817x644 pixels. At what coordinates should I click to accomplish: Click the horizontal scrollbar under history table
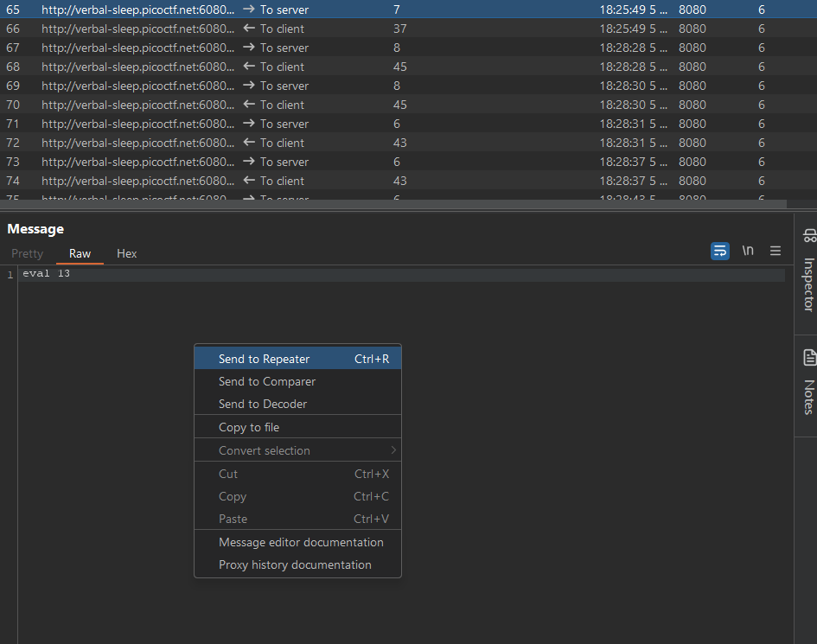(393, 204)
